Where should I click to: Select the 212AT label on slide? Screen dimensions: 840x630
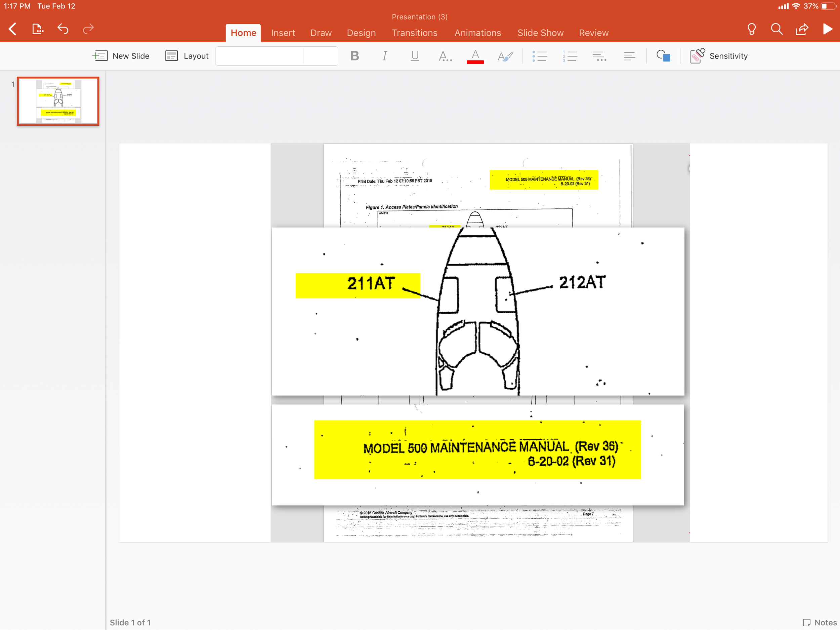coord(582,282)
